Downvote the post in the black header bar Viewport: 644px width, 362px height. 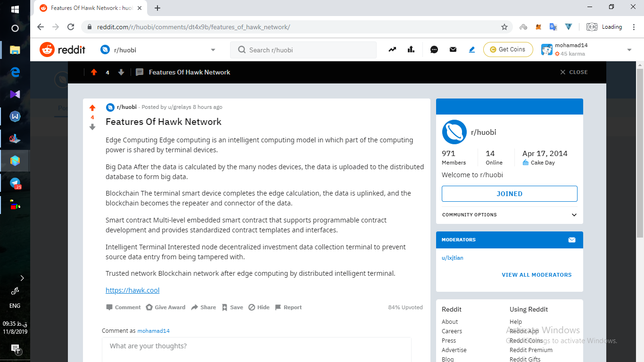(121, 72)
